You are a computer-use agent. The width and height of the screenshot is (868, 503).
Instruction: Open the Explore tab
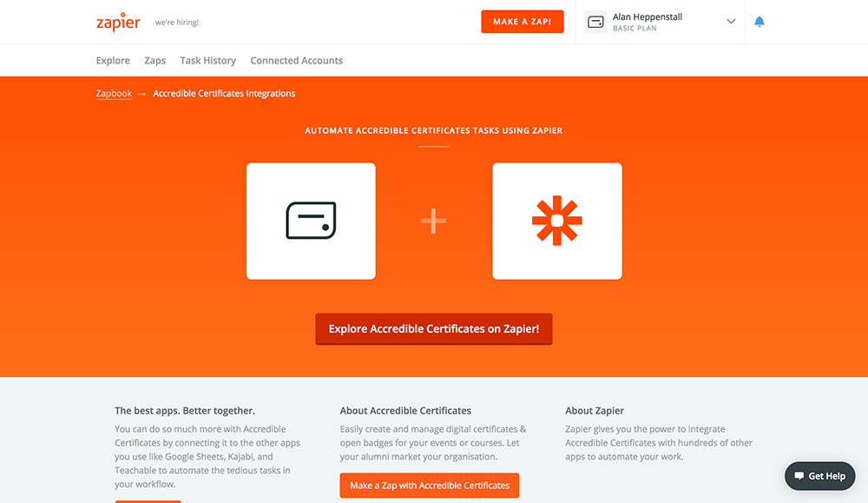point(113,61)
